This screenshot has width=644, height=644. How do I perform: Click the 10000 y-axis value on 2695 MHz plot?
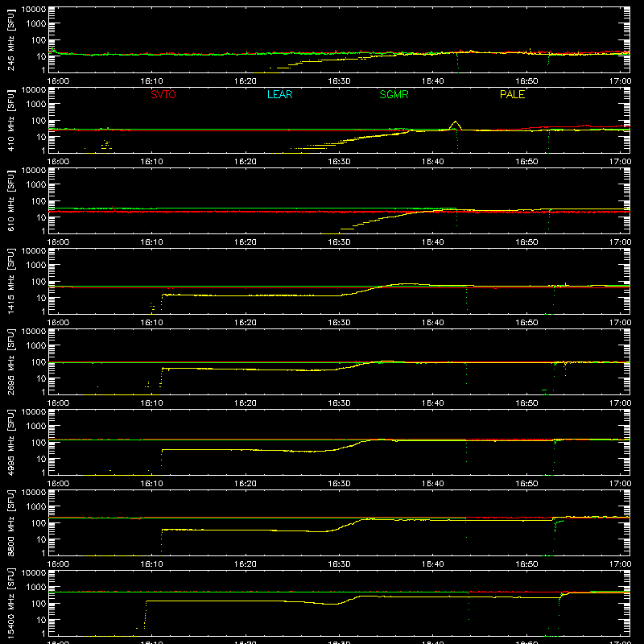34,332
